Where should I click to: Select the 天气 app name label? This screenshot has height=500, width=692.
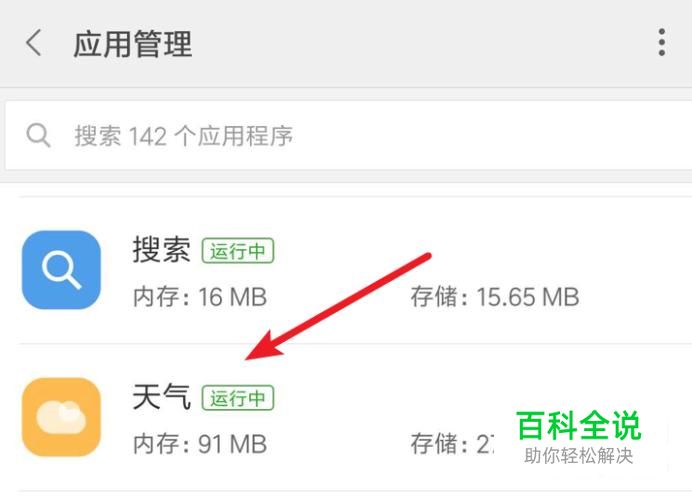coord(162,397)
